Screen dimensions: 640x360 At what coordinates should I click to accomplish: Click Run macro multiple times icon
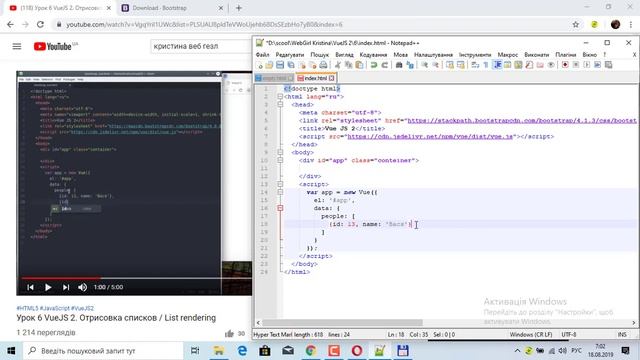point(598,65)
